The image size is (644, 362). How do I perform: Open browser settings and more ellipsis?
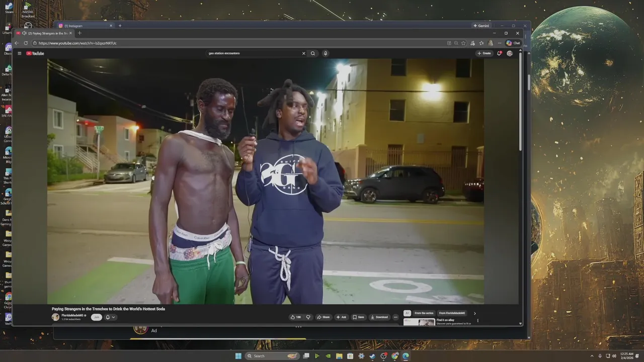click(x=500, y=43)
